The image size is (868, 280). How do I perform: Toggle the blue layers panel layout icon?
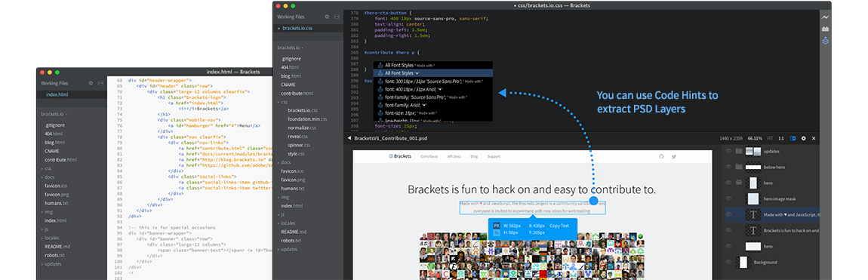pos(793,138)
